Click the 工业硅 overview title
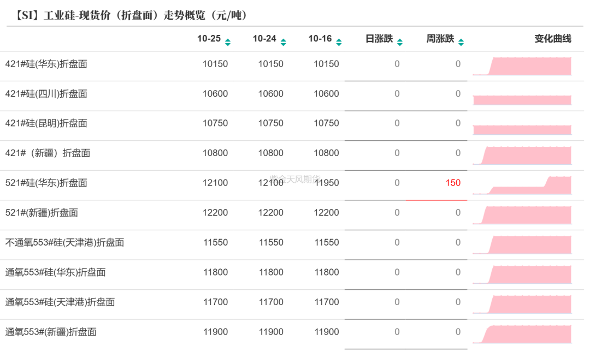The image size is (590, 364). click(130, 15)
